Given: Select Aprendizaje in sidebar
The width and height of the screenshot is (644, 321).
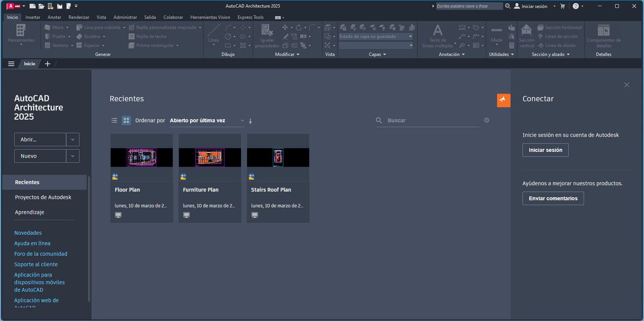Looking at the screenshot, I should point(30,212).
